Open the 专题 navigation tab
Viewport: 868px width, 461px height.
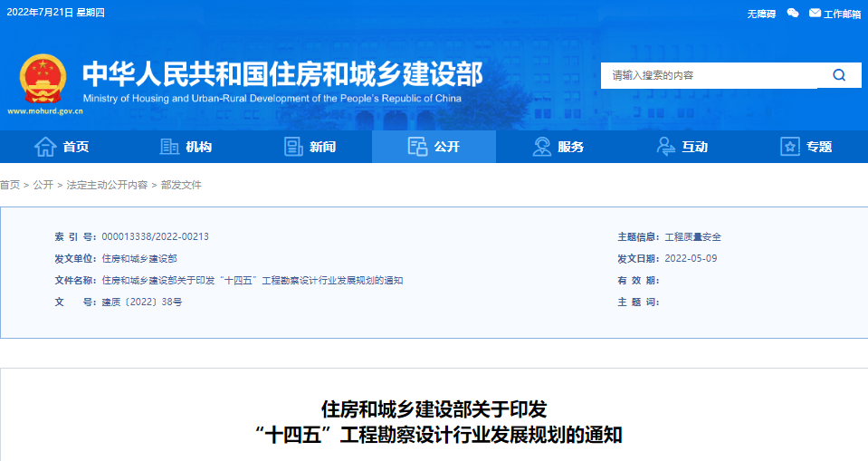click(x=806, y=147)
